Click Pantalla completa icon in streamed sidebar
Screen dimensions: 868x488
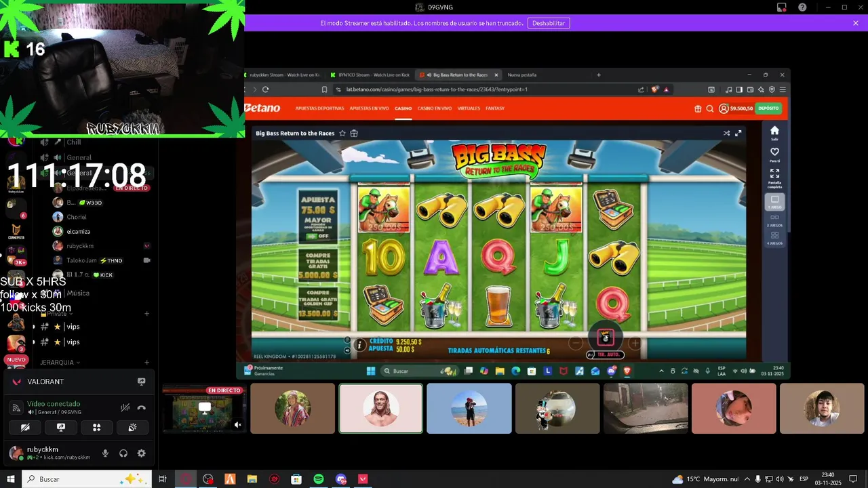coord(774,177)
